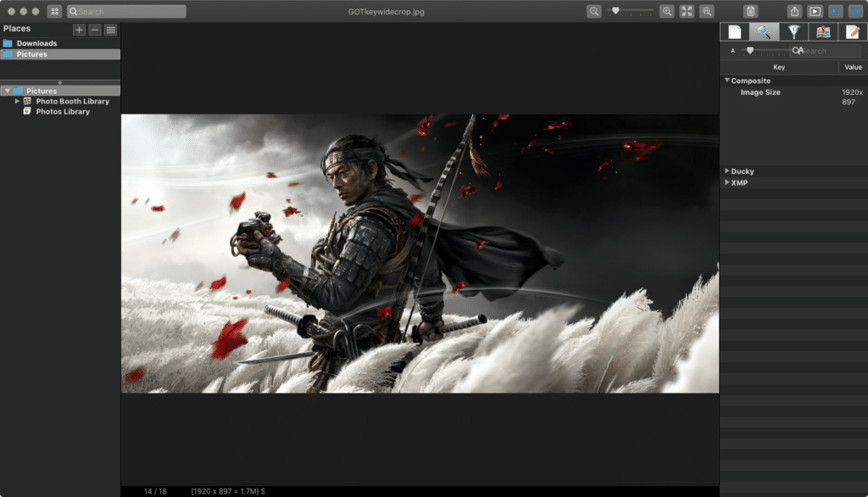Expand the XMP metadata section
Screen dimensions: 868x497
(726, 182)
